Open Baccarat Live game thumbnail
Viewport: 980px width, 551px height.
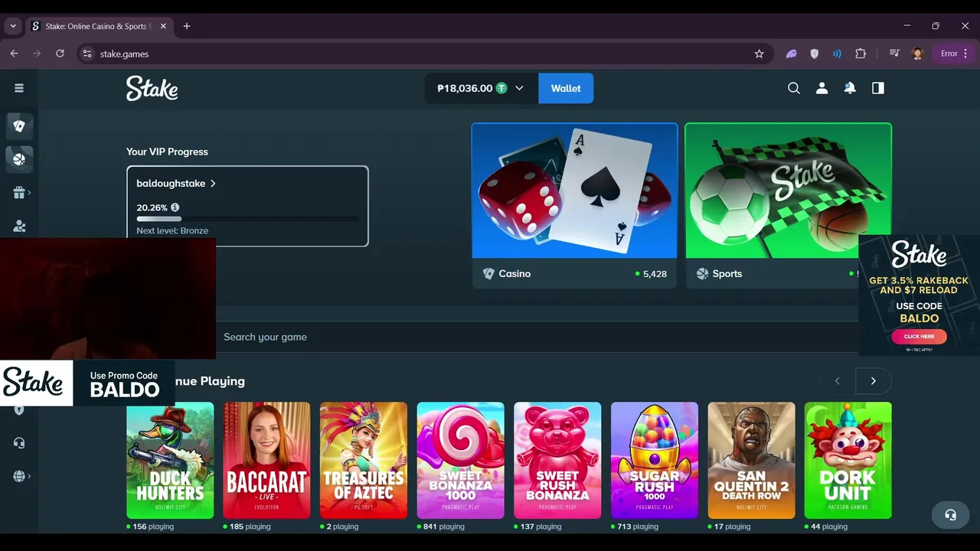tap(266, 460)
